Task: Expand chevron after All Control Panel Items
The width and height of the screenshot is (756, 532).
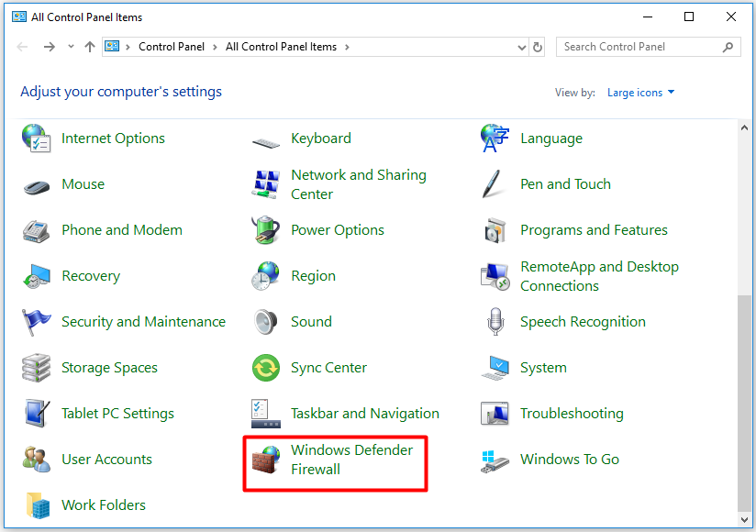Action: coord(347,47)
